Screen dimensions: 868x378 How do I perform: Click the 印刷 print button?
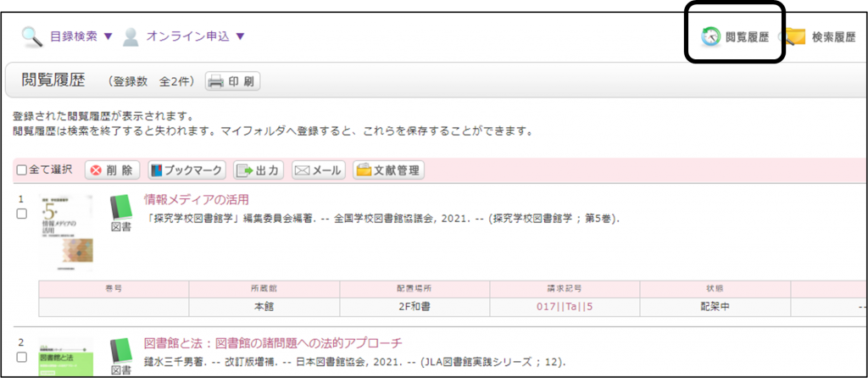coord(232,81)
